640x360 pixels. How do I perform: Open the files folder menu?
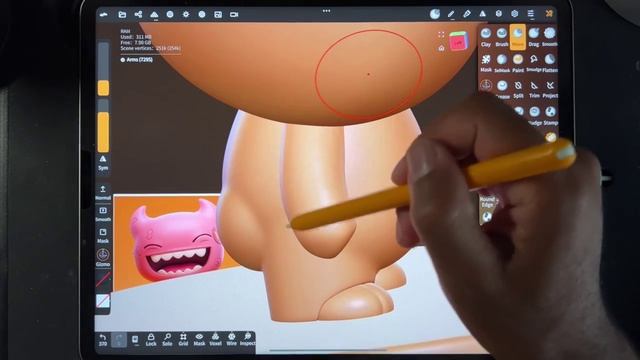tap(122, 14)
